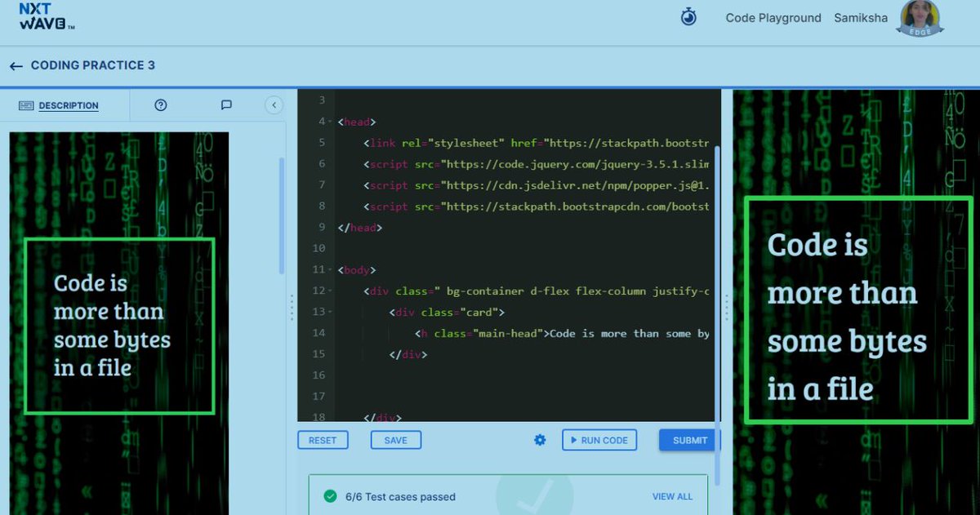Click the NxtWave logo

(x=47, y=16)
